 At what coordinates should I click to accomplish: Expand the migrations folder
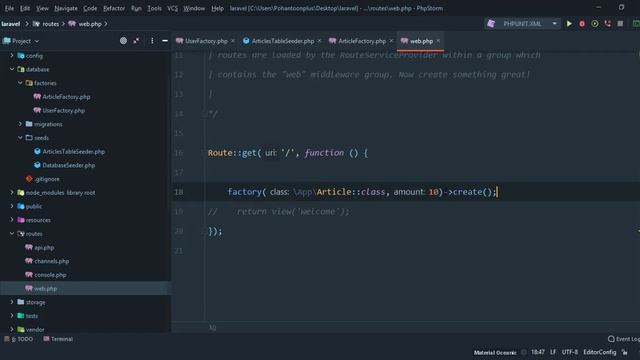[x=20, y=124]
